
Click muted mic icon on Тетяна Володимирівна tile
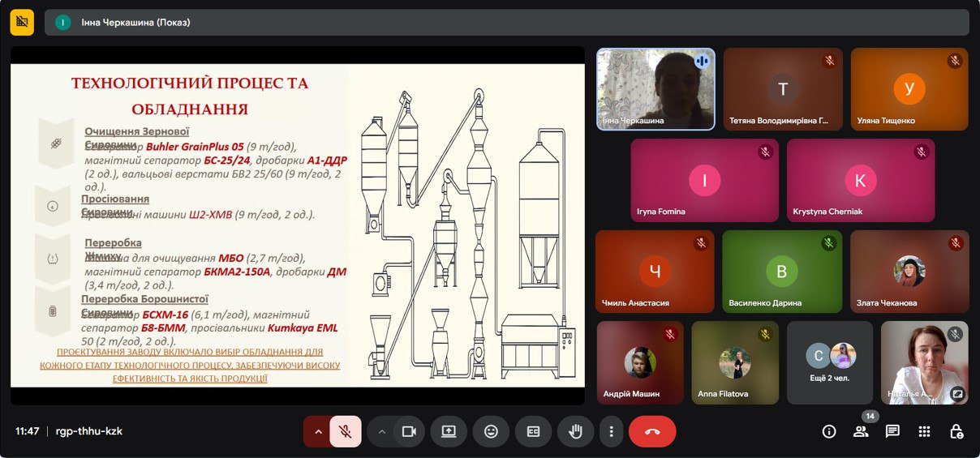(829, 61)
